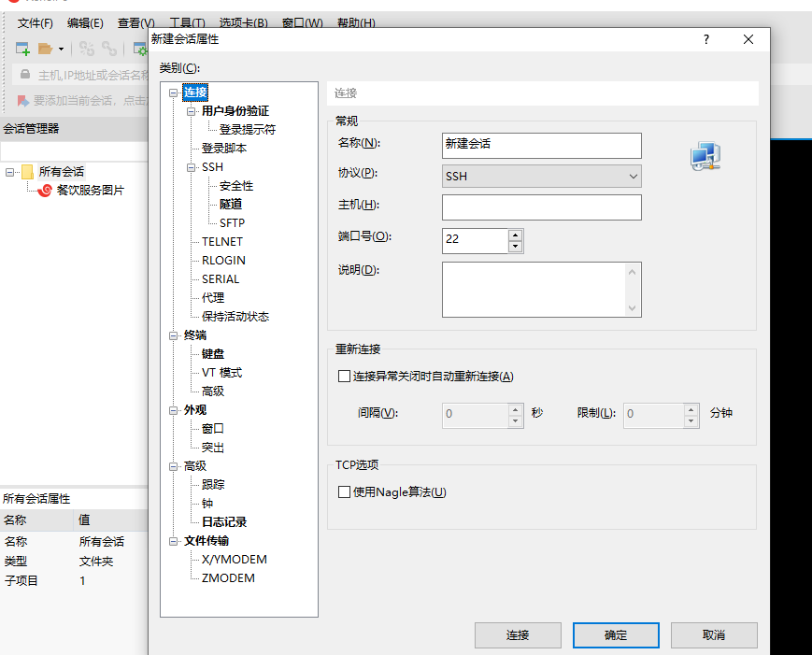Click the 限制 spinner down arrow
812x655 pixels.
point(691,421)
